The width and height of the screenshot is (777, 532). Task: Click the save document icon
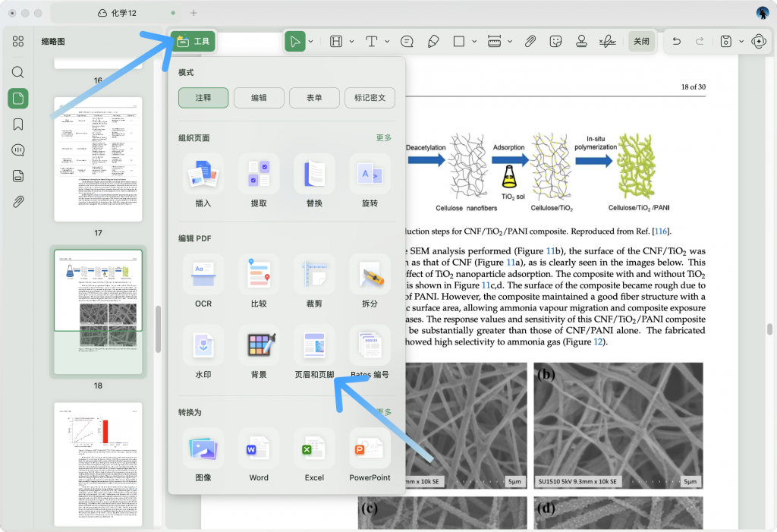tap(725, 42)
